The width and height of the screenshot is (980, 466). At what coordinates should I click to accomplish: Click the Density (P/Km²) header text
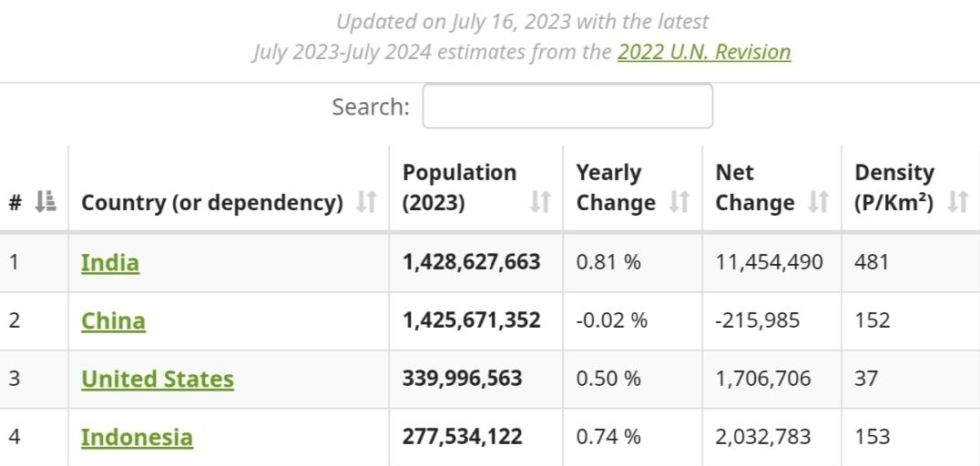894,187
